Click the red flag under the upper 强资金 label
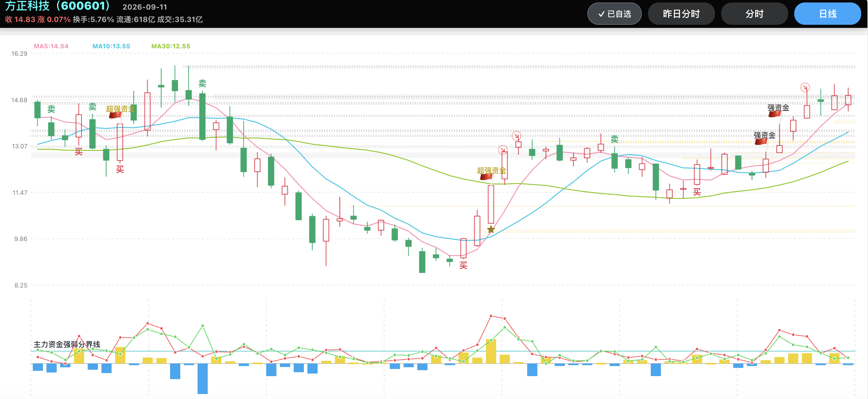This screenshot has height=399, width=868. pos(774,114)
